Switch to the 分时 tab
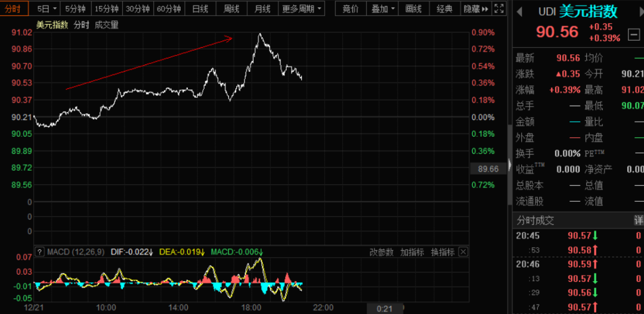This screenshot has width=644, height=314. (x=14, y=9)
